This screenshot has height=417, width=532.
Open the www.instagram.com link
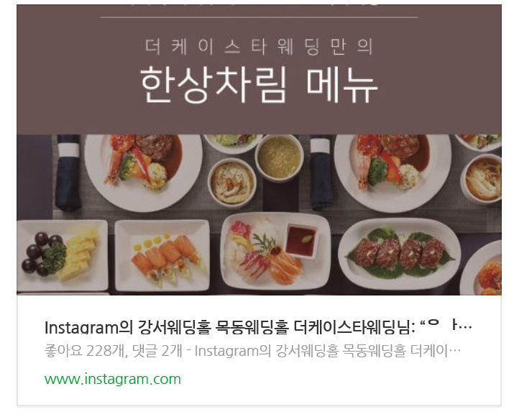tap(113, 379)
